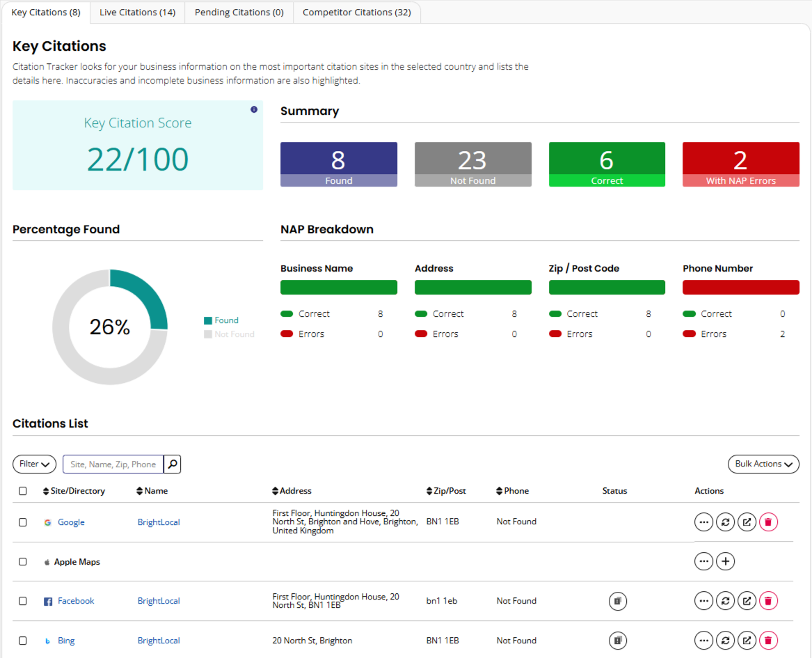Delete the Bing citation

click(768, 641)
